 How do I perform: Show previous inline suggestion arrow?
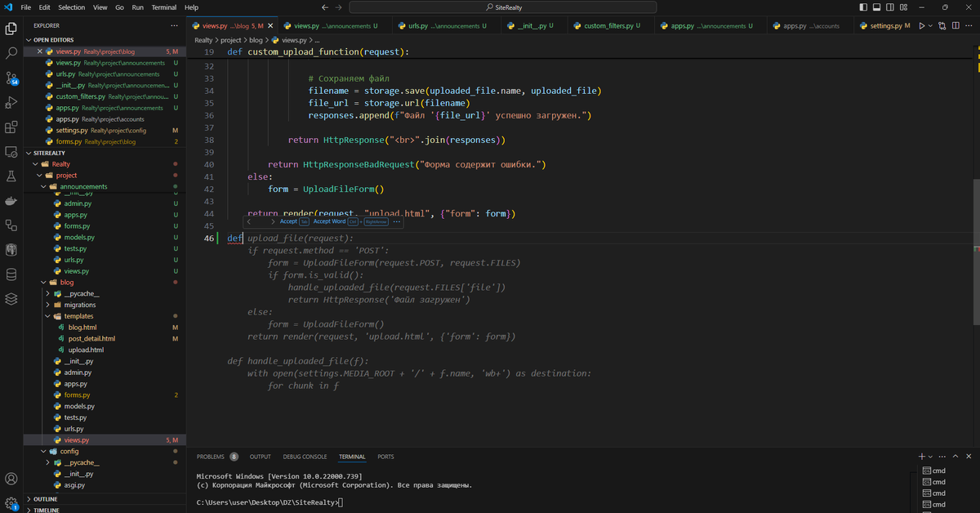[250, 221]
